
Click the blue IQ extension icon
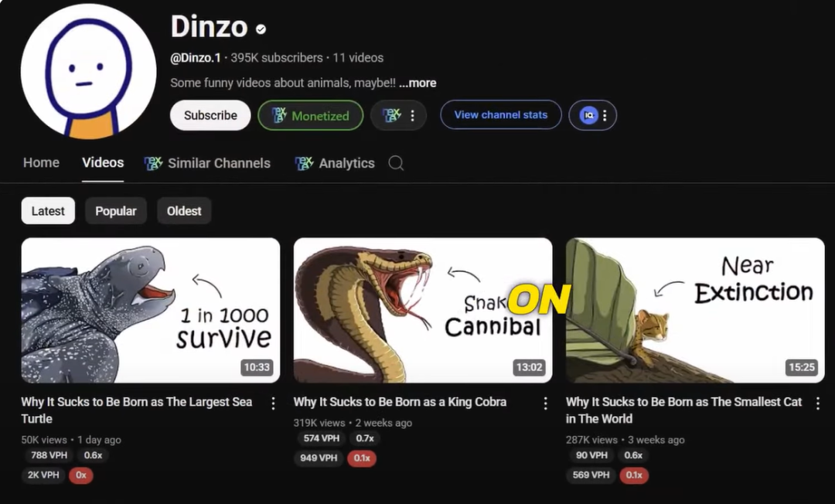tap(588, 115)
